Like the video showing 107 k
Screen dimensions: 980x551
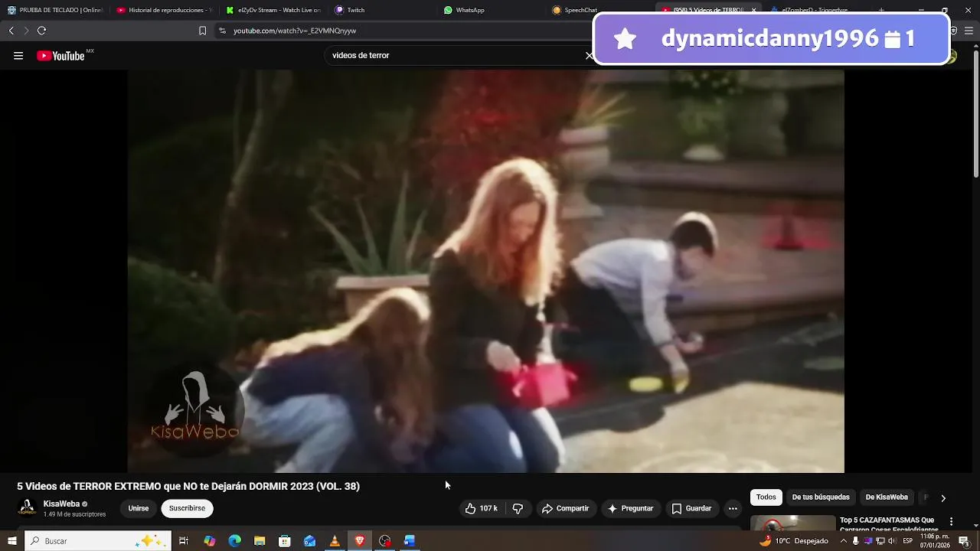click(481, 508)
